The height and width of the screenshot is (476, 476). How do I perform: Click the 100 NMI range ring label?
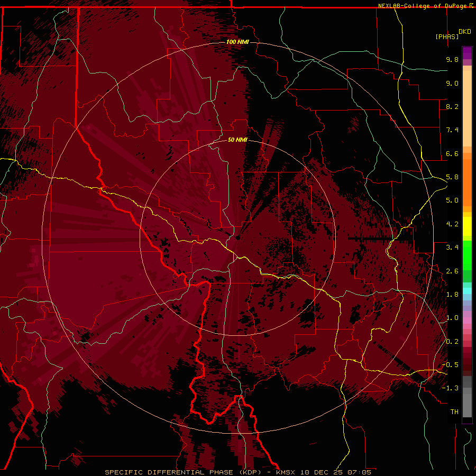click(237, 42)
